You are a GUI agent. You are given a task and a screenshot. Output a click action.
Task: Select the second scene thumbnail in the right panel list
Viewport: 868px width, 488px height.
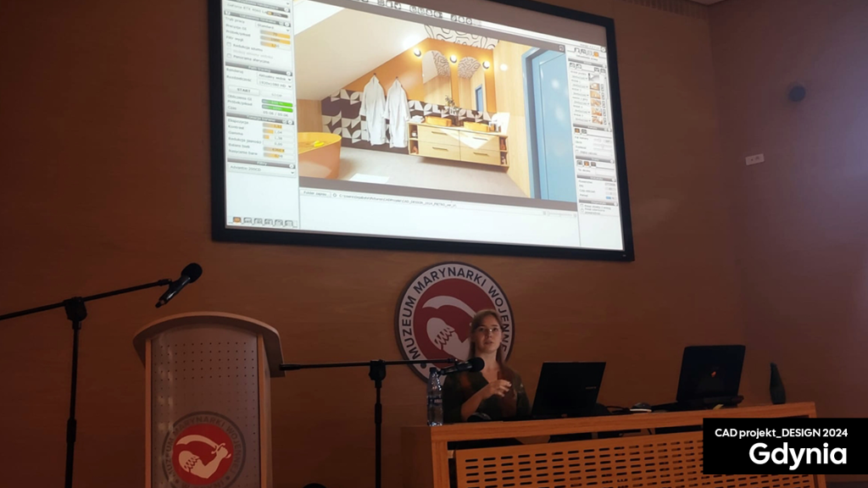pos(594,86)
